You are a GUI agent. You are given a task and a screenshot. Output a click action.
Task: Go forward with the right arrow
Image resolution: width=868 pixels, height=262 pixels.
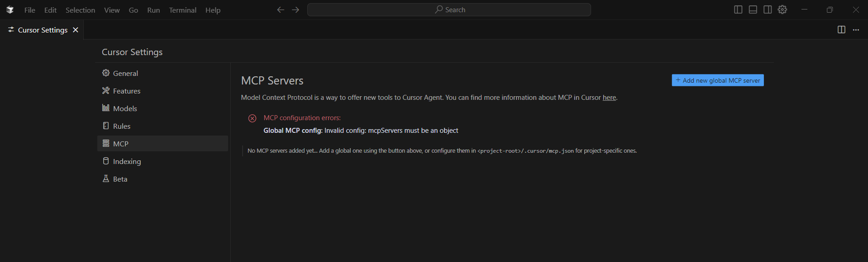point(296,9)
